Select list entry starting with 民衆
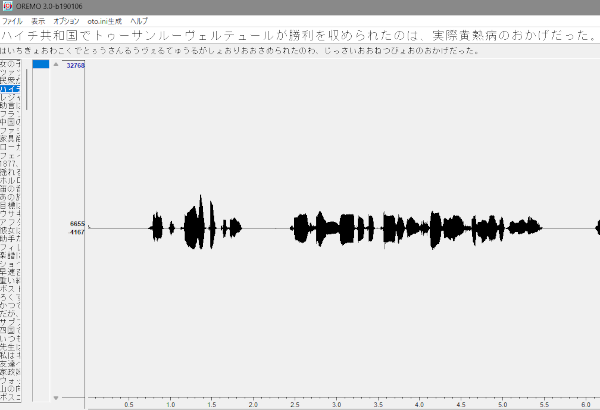This screenshot has height=410, width=600. 10,80
